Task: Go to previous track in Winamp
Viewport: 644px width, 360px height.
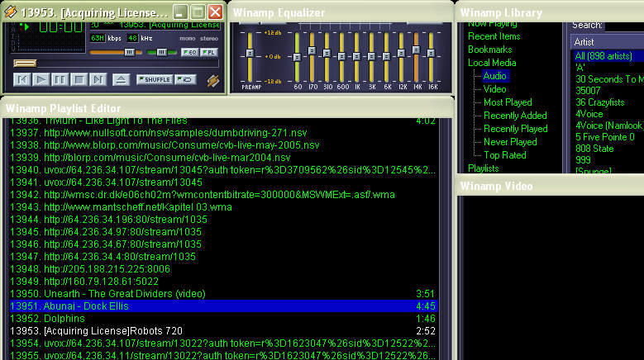Action: pyautogui.click(x=22, y=79)
